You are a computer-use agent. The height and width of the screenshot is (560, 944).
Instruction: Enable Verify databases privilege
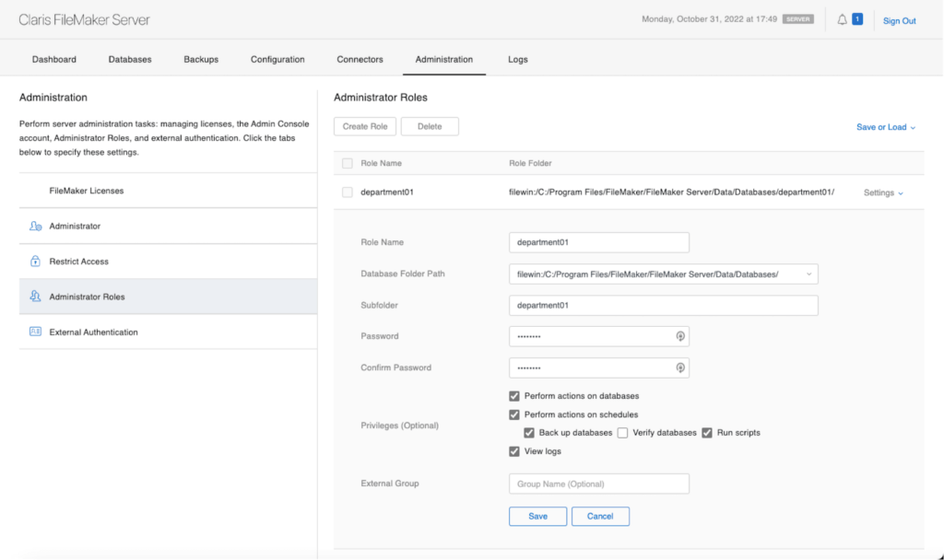click(x=622, y=433)
